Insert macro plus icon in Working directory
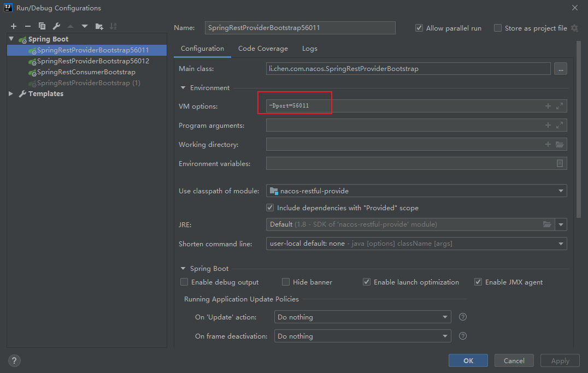This screenshot has height=373, width=588. (x=548, y=144)
